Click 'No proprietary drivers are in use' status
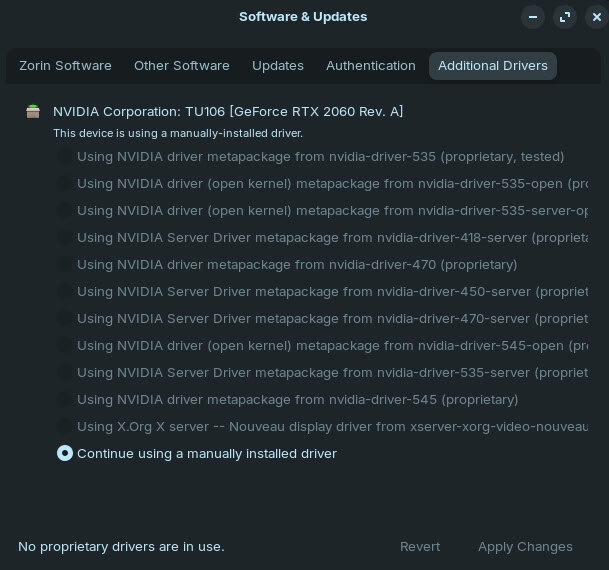 coord(121,547)
